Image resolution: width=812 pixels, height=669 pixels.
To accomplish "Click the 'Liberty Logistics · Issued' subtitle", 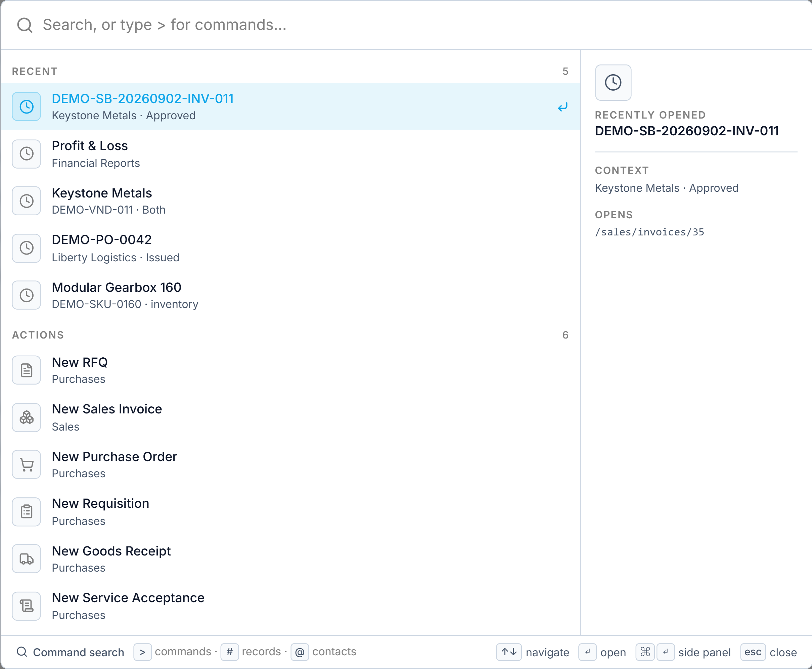I will coord(116,258).
